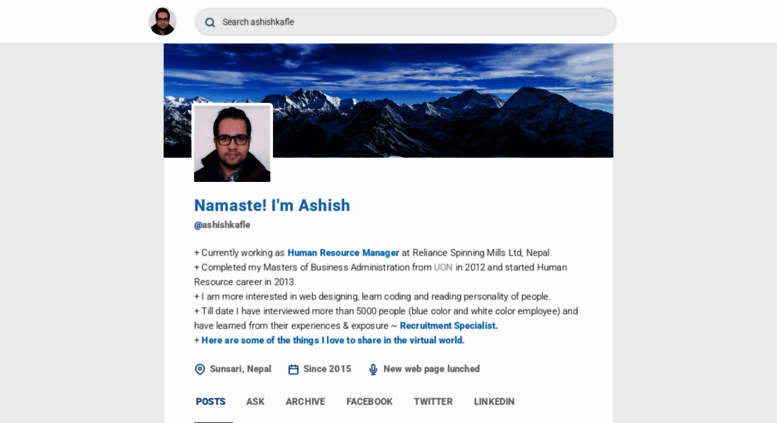Image resolution: width=777 pixels, height=423 pixels.
Task: Open the things I love to share link
Action: 333,340
